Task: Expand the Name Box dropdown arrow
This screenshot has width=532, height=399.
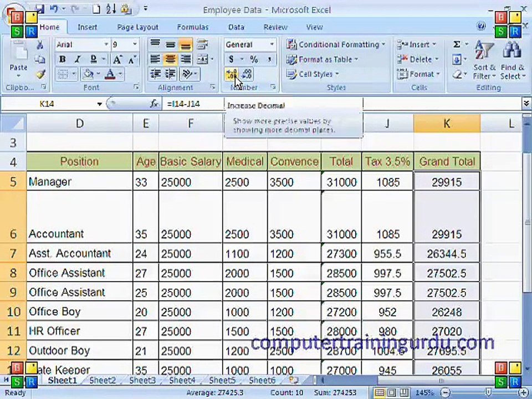Action: [x=99, y=104]
